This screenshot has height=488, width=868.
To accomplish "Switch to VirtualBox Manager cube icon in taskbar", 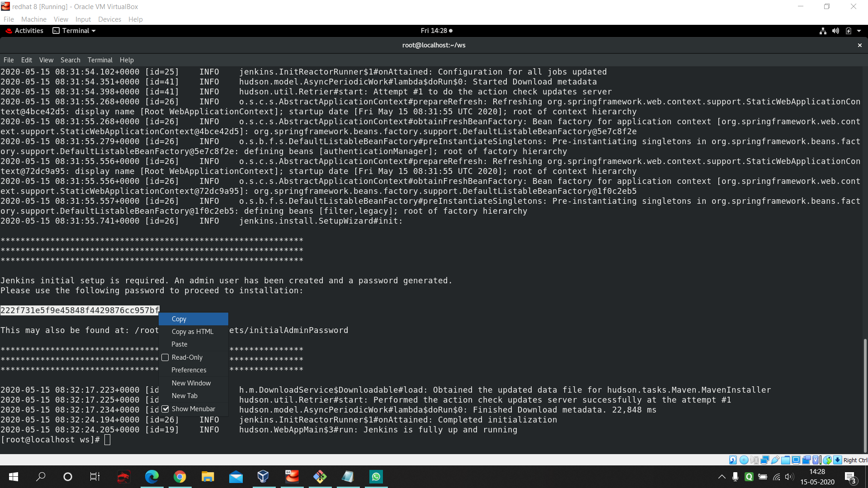I will 263,477.
